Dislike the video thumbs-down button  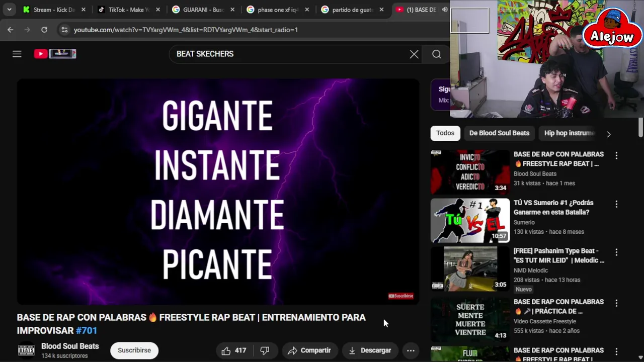(265, 350)
